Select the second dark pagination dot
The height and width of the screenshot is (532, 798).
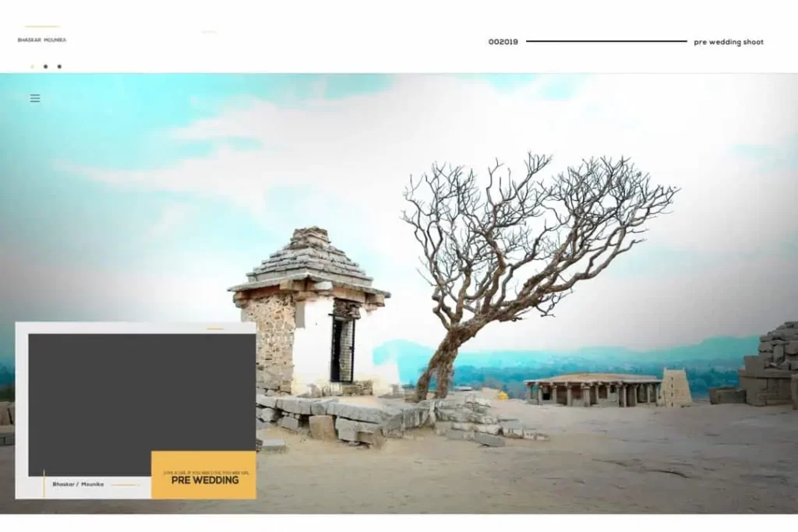45,67
